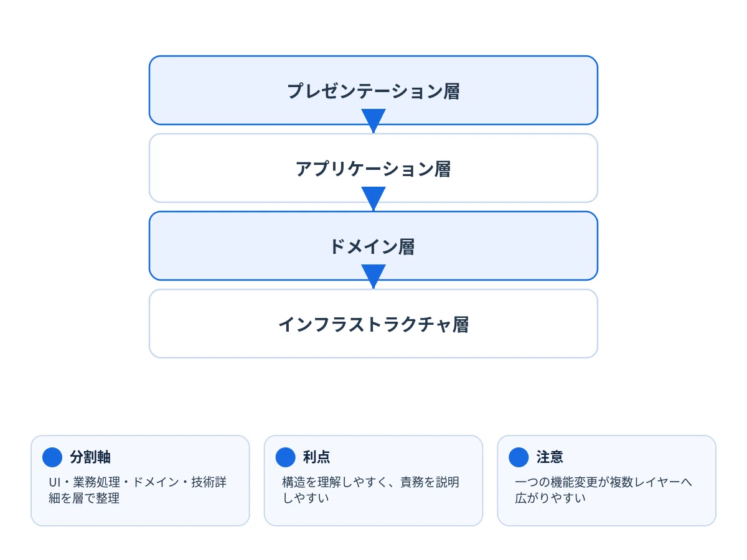This screenshot has width=747, height=560.
Task: Select the プレゼンテーション層 layer box
Action: 374,90
